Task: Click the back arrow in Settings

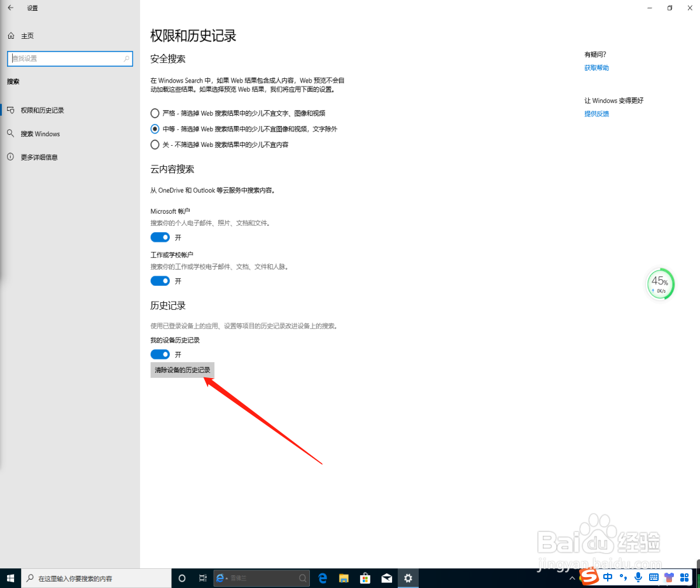Action: tap(10, 8)
